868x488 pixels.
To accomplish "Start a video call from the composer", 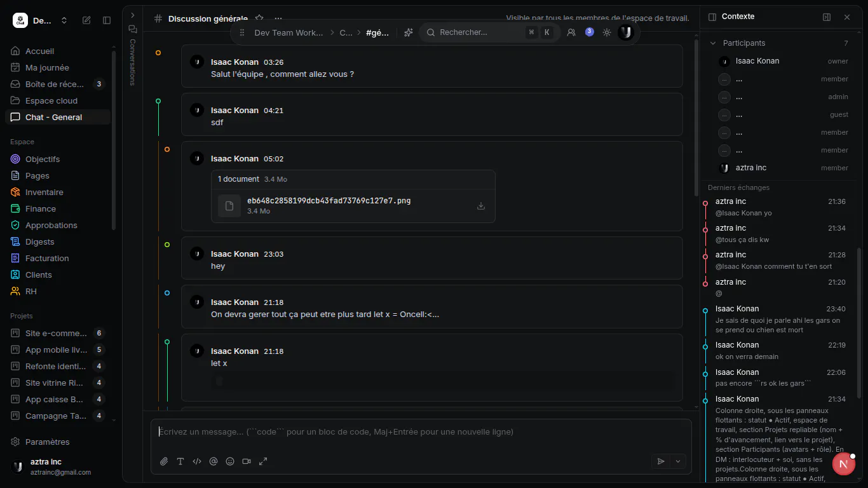I will pyautogui.click(x=247, y=461).
